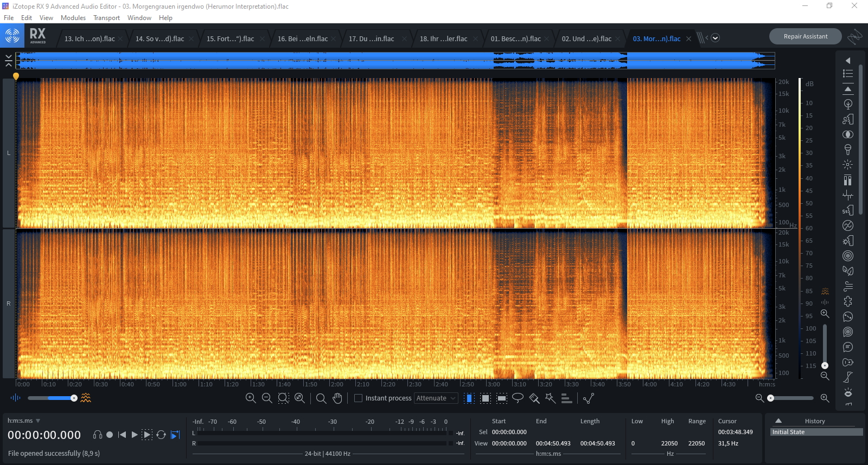Select the Lasso selection tool
The image size is (868, 465).
518,398
